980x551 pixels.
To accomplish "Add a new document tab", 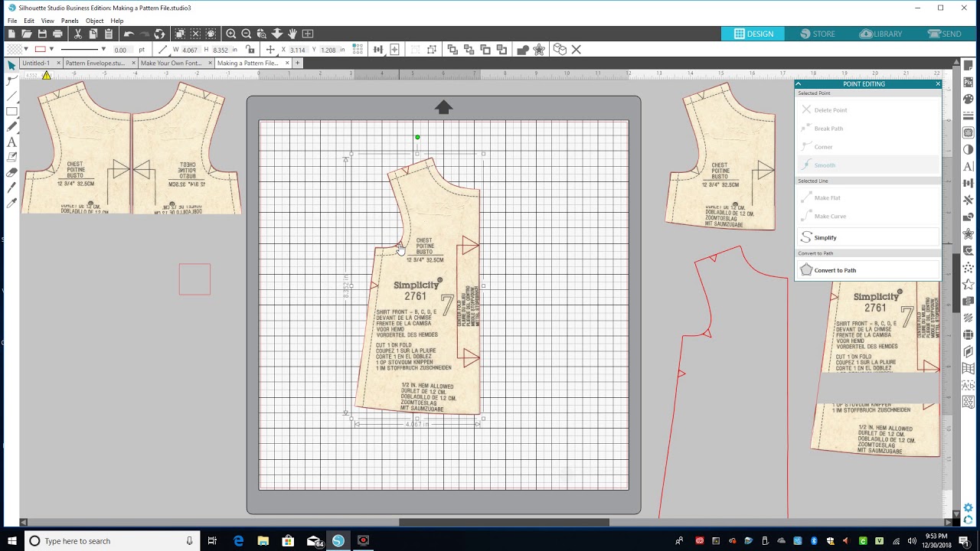I will pos(298,64).
